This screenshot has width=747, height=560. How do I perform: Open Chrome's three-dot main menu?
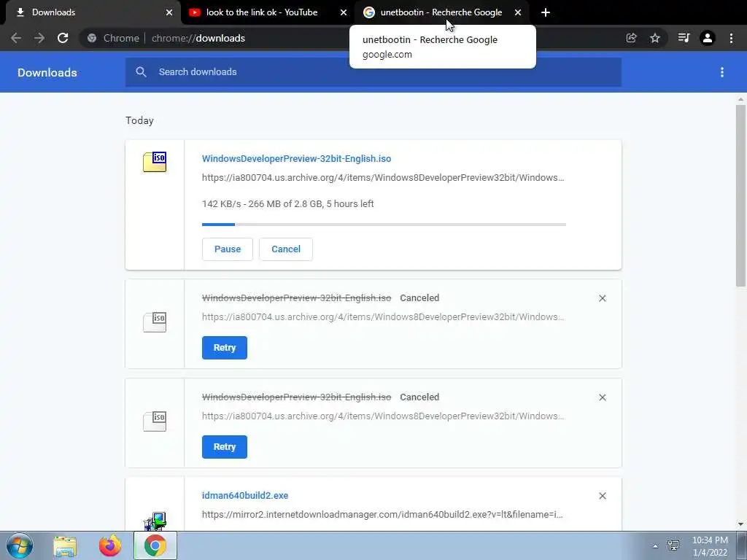pos(731,38)
